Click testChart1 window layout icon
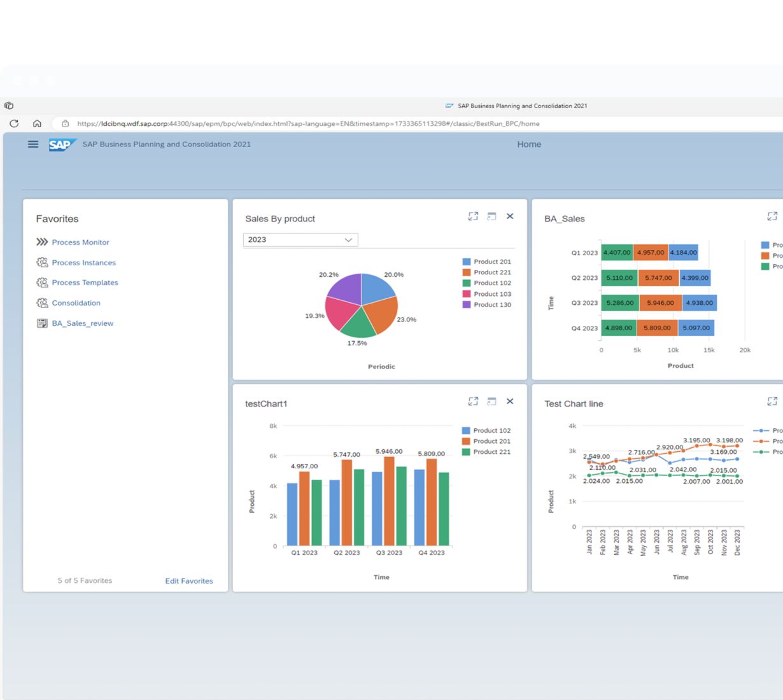Viewport: 783px width, 700px height. tap(491, 402)
